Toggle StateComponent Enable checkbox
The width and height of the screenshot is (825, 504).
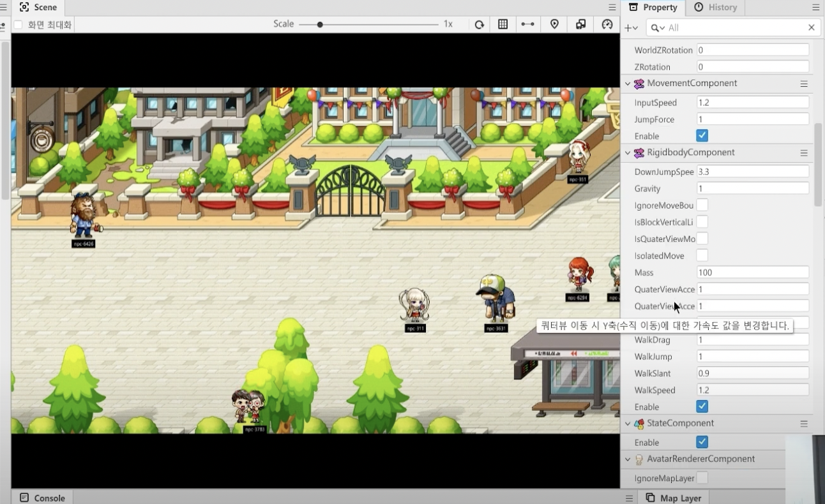(702, 442)
